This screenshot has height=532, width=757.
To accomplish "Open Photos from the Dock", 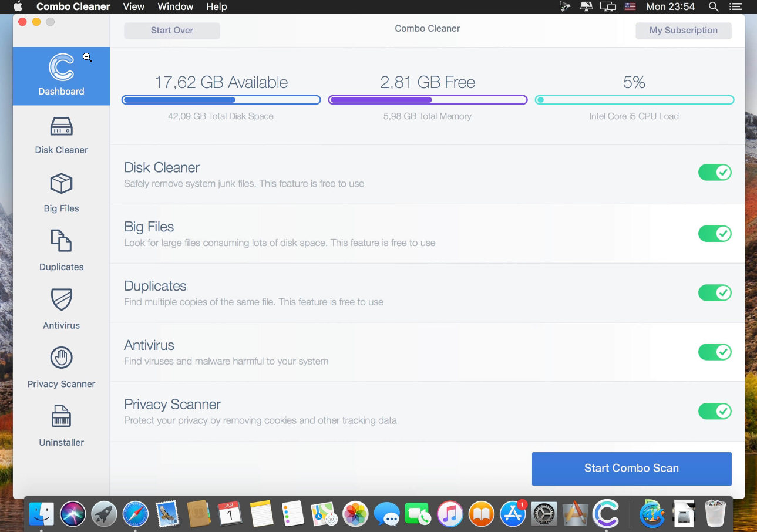I will pyautogui.click(x=355, y=514).
